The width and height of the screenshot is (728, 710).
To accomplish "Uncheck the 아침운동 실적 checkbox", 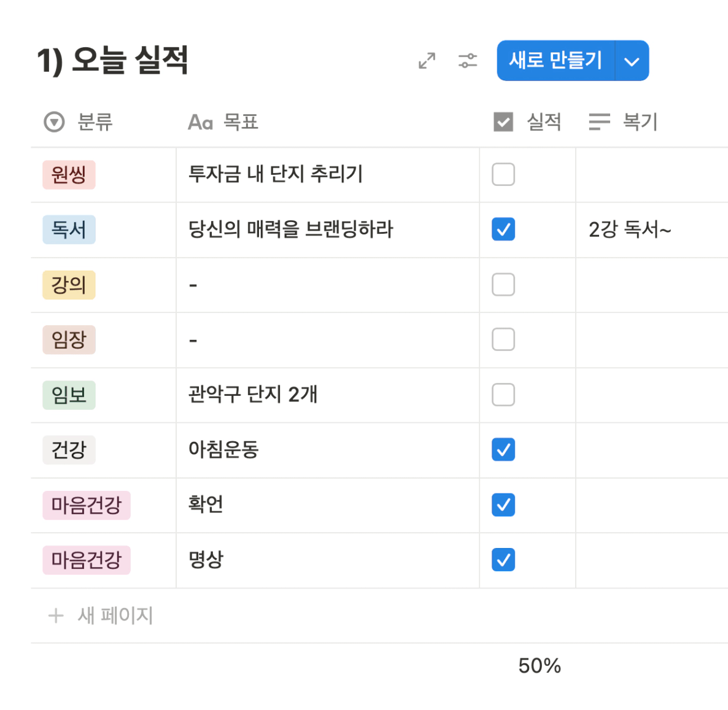I will (x=503, y=450).
